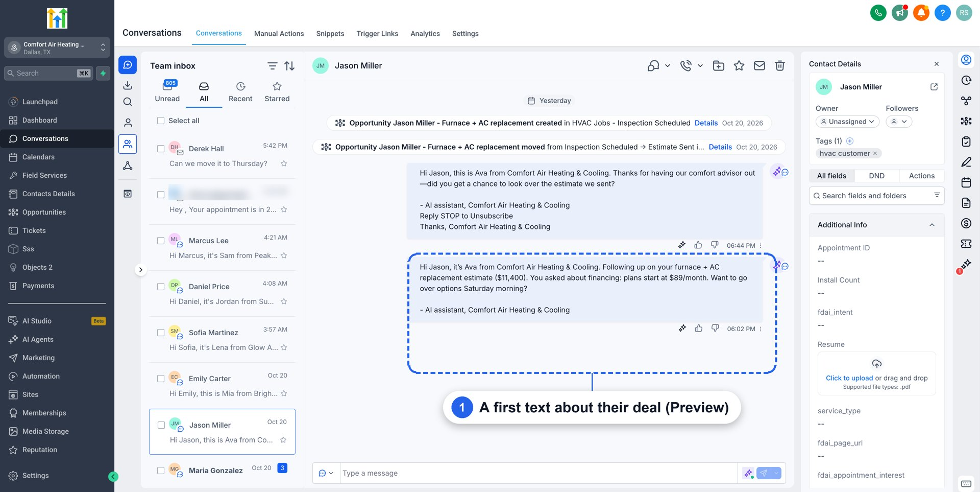Add a tag with the plus icon

[x=850, y=141]
